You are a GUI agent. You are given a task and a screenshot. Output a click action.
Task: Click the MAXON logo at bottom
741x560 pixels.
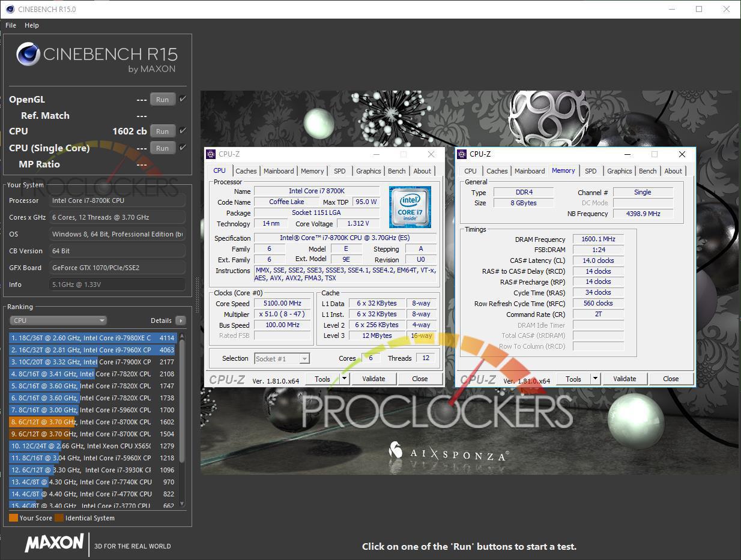click(x=54, y=543)
